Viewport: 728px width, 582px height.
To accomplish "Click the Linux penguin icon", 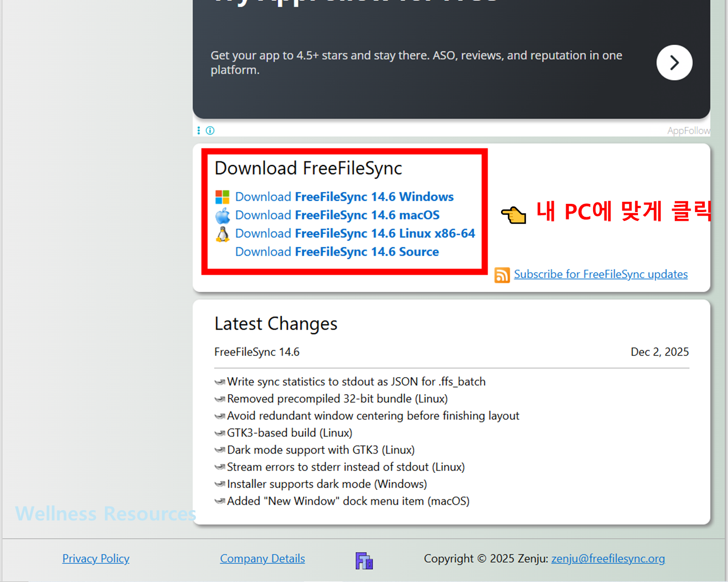I will click(x=222, y=234).
